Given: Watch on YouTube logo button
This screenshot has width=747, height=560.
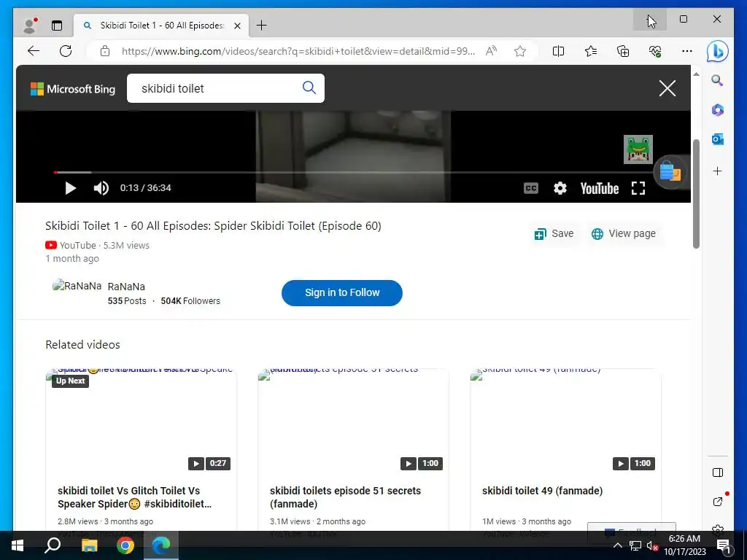Looking at the screenshot, I should [x=600, y=189].
